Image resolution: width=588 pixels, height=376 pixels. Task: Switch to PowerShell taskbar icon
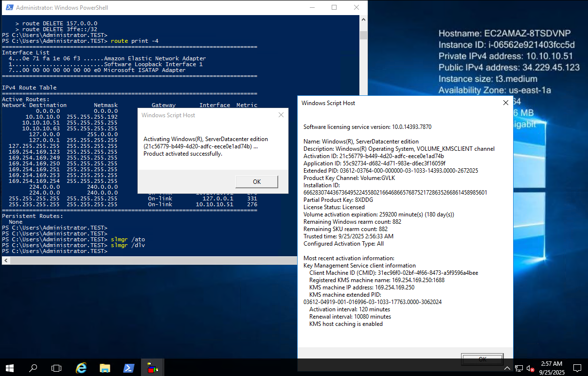point(128,368)
